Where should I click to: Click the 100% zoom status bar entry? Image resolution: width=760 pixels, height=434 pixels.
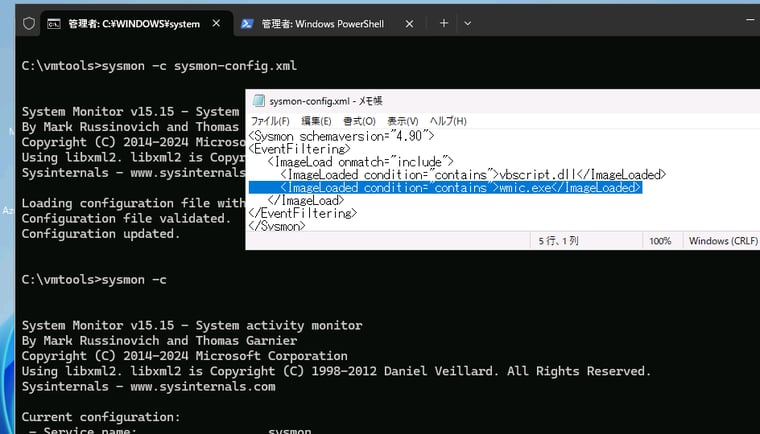[660, 241]
